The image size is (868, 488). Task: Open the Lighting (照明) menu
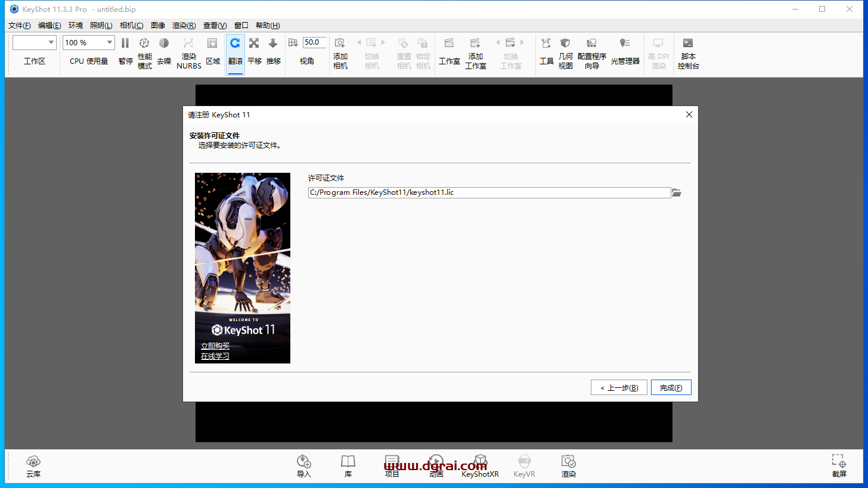coord(101,26)
